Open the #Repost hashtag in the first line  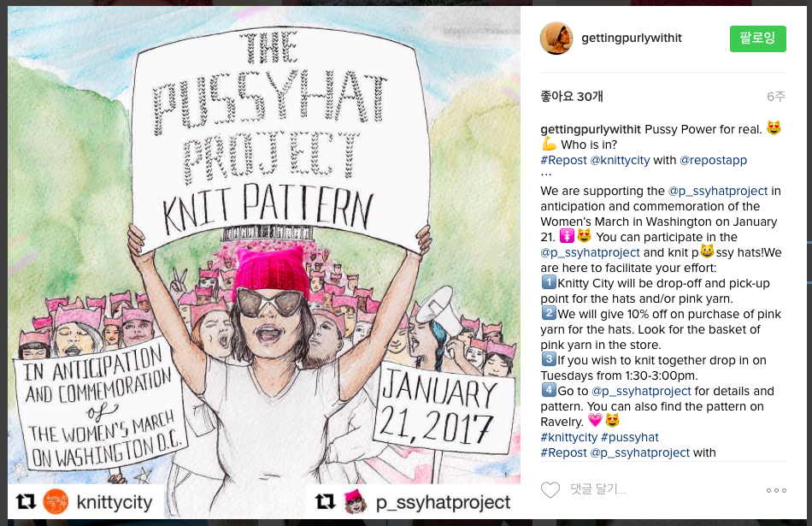tap(563, 160)
